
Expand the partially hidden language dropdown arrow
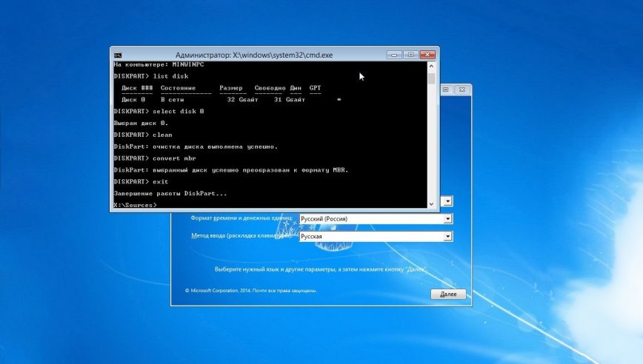click(x=447, y=201)
